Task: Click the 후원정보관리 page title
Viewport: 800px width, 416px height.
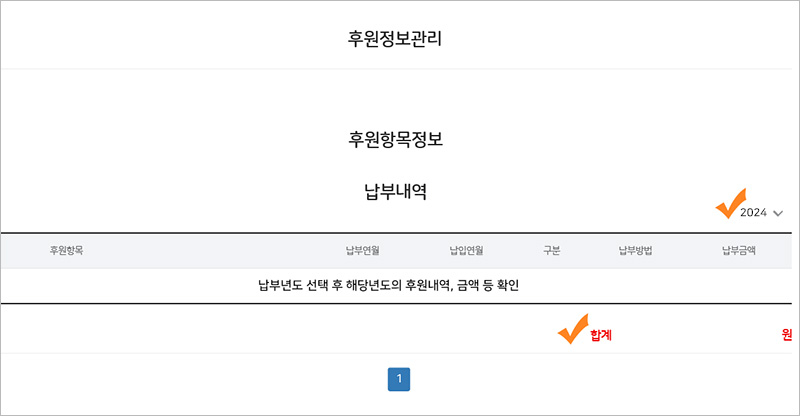Action: coord(395,39)
